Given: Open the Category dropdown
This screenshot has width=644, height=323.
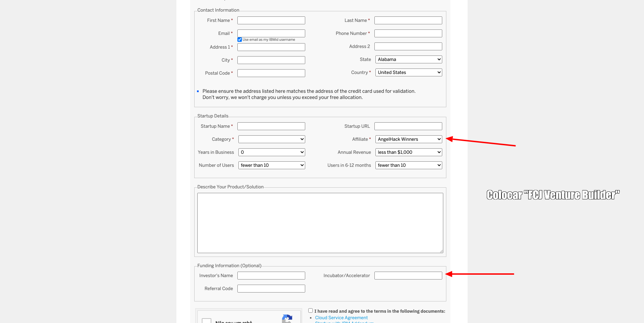Looking at the screenshot, I should click(x=272, y=139).
